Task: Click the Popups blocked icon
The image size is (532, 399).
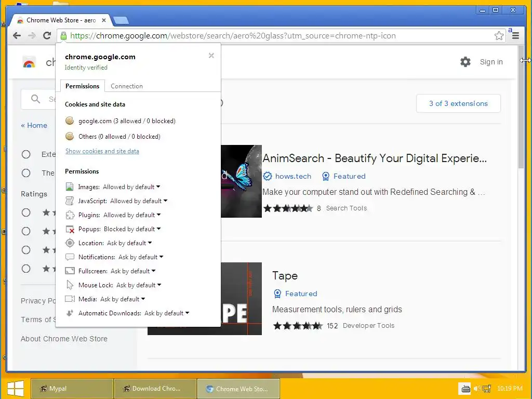Action: pyautogui.click(x=70, y=229)
